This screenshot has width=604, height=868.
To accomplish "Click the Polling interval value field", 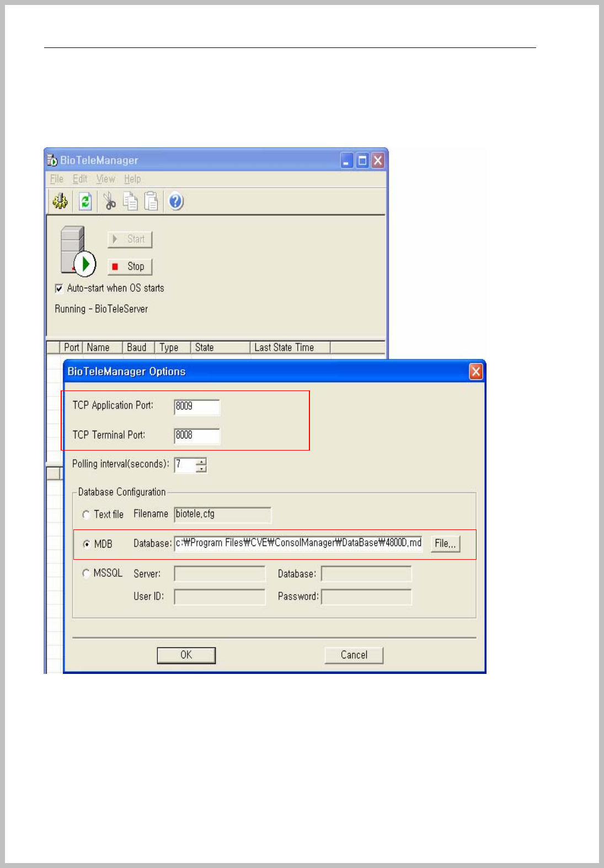I will coord(185,465).
